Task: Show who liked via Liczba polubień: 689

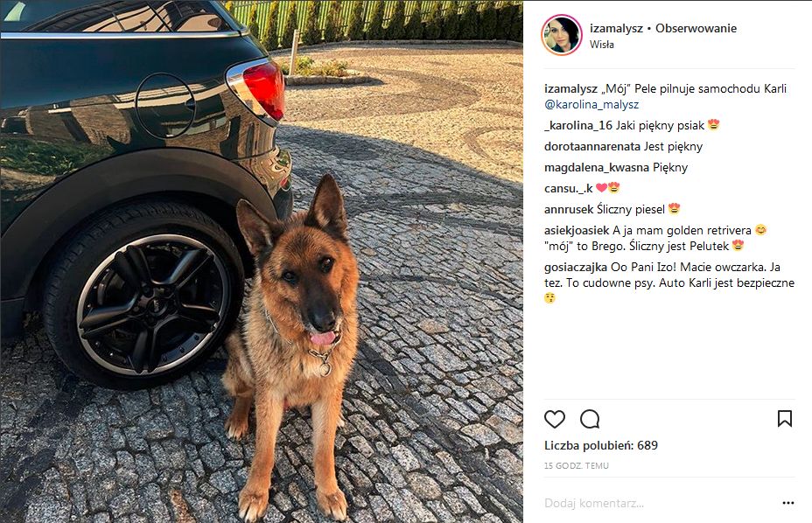Action: pyautogui.click(x=601, y=445)
